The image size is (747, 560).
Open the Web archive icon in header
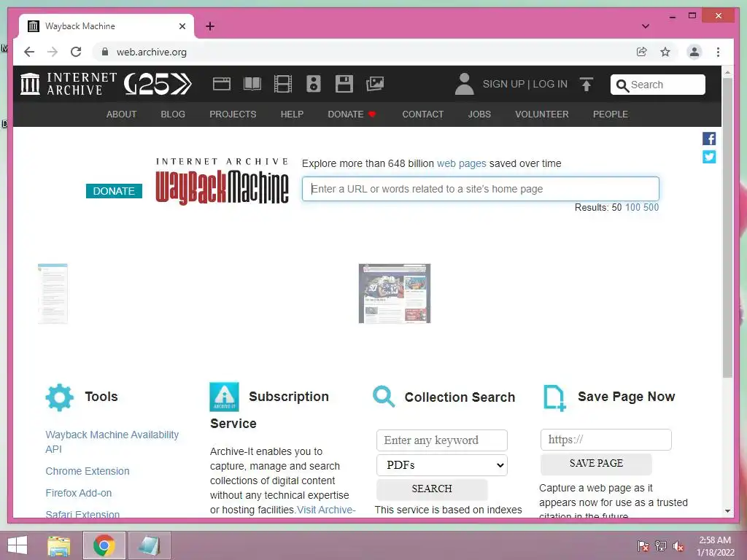click(222, 85)
